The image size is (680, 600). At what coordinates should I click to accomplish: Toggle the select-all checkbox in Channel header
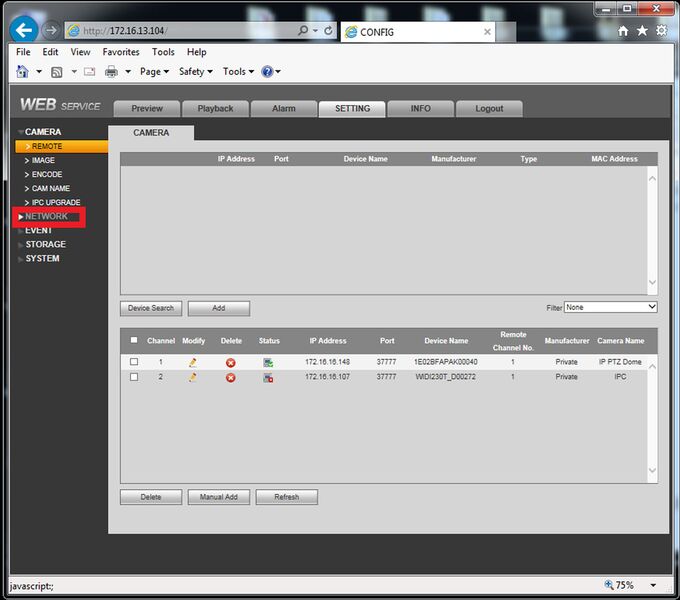134,340
